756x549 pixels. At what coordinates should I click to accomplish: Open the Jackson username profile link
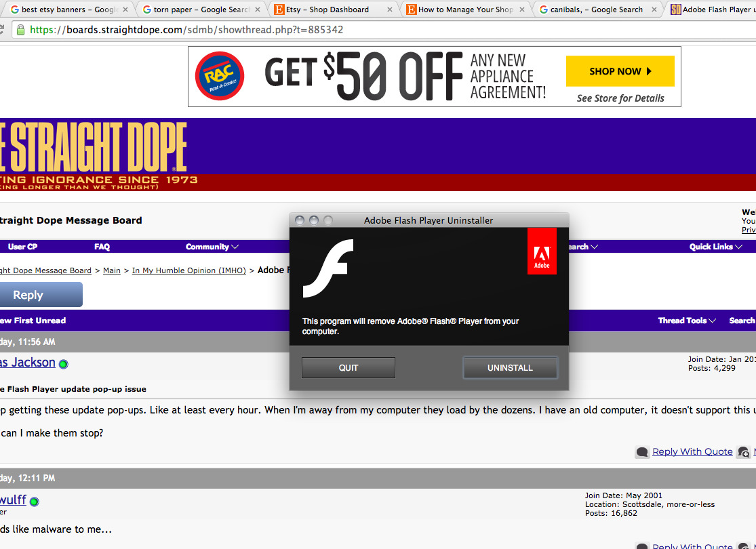(x=28, y=363)
